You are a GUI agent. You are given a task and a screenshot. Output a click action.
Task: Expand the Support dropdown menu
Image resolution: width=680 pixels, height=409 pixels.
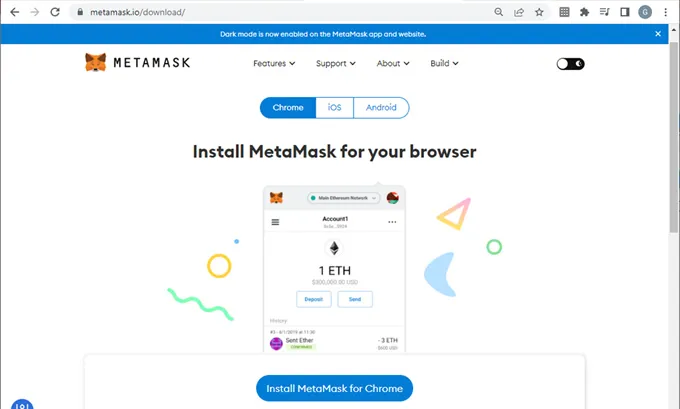click(x=336, y=63)
